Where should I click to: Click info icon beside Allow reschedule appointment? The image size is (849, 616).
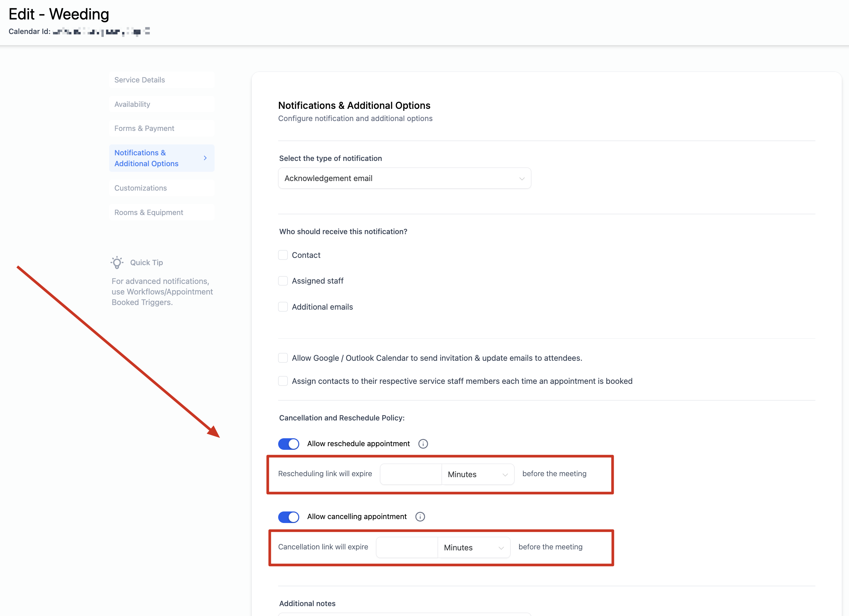click(x=423, y=444)
